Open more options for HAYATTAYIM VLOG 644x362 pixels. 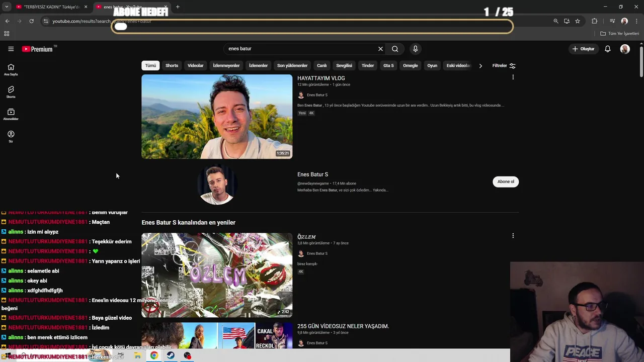click(513, 77)
